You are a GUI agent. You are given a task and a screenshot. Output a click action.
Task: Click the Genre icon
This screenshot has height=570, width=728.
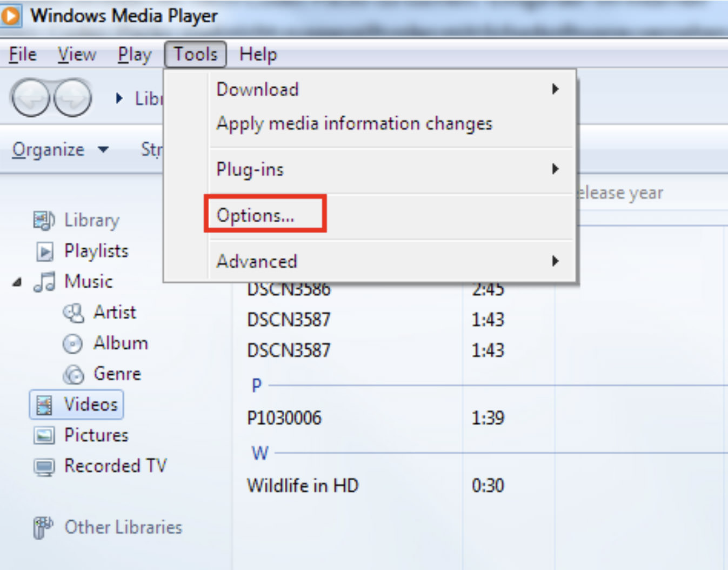pos(74,374)
